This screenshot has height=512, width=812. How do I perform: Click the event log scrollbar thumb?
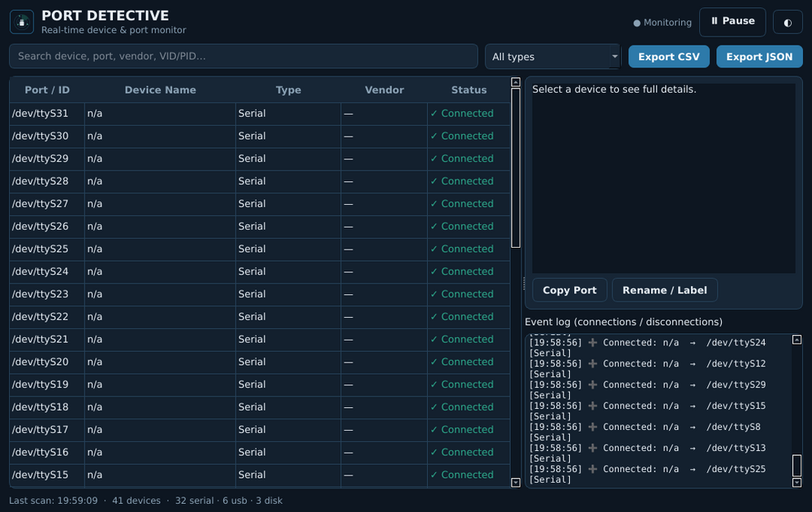(797, 466)
